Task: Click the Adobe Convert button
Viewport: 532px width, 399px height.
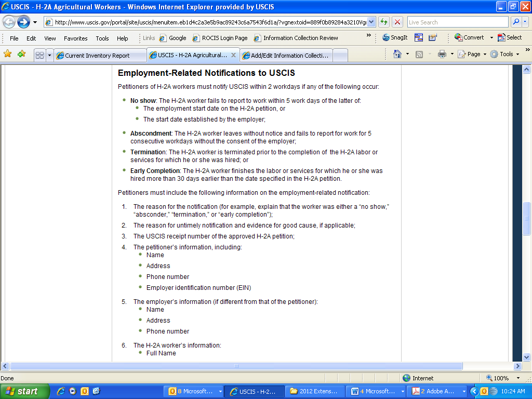Action: click(x=469, y=37)
